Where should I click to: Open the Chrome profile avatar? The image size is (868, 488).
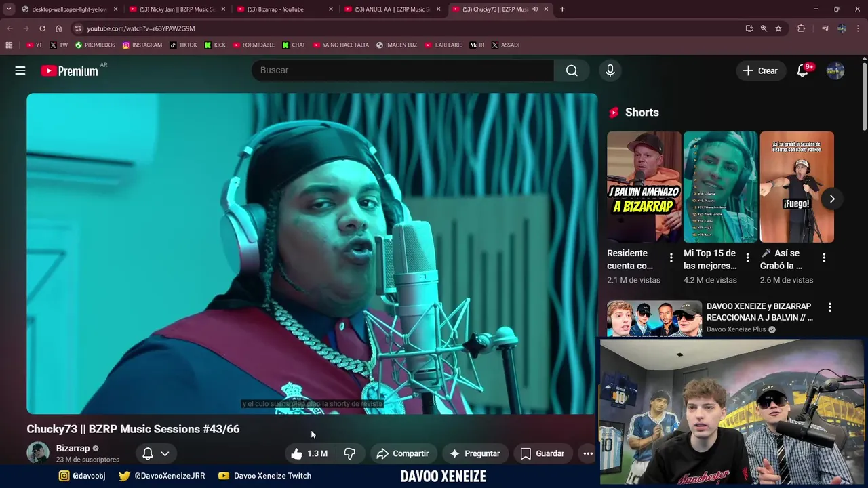click(x=842, y=28)
